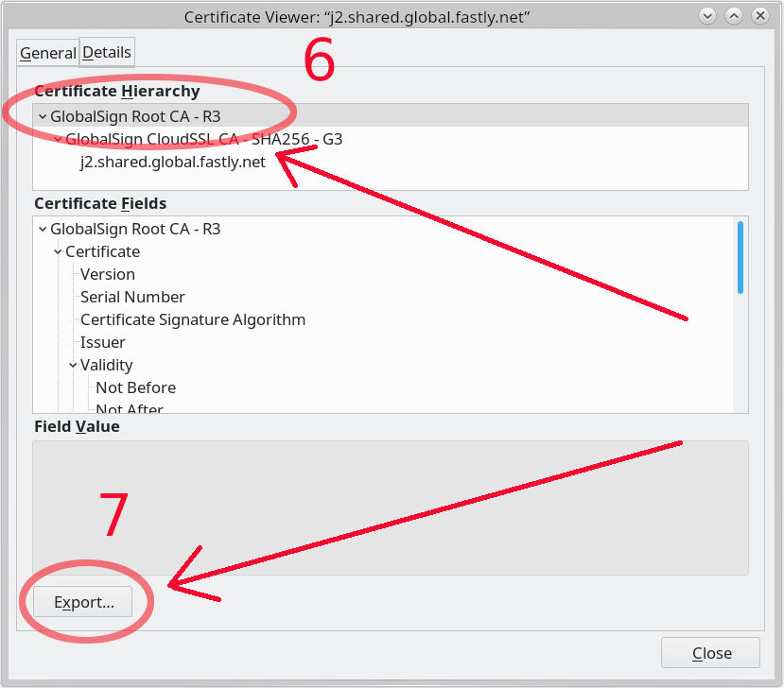Collapse the Validity node chevron

(73, 365)
